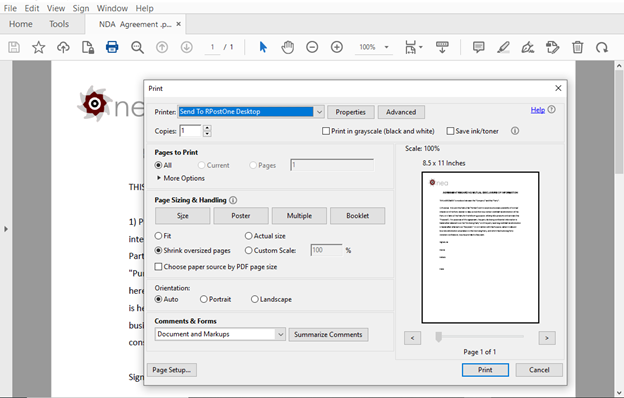This screenshot has width=624, height=398.
Task: Select the Hand pan tool
Action: point(288,47)
